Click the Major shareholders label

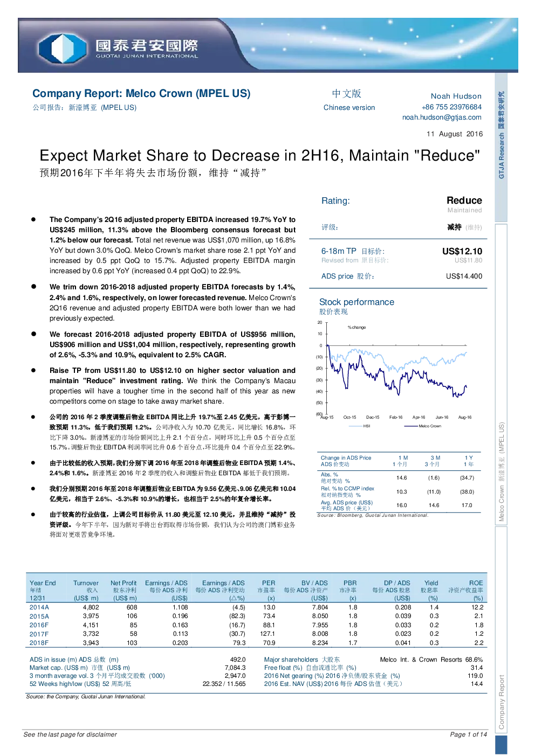tap(302, 660)
